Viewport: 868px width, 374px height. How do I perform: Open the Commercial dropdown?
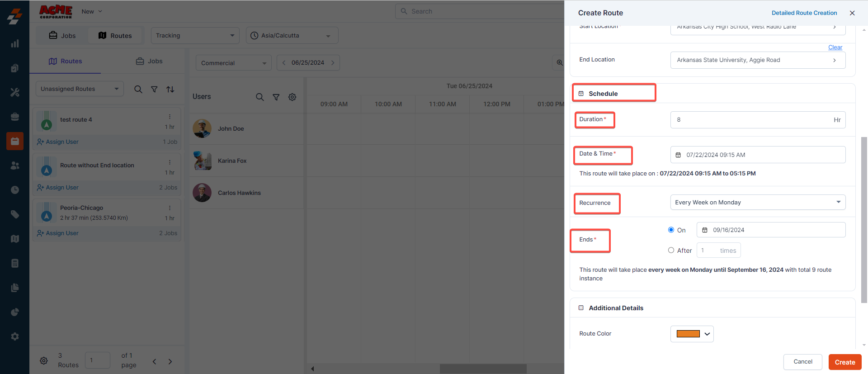point(234,63)
